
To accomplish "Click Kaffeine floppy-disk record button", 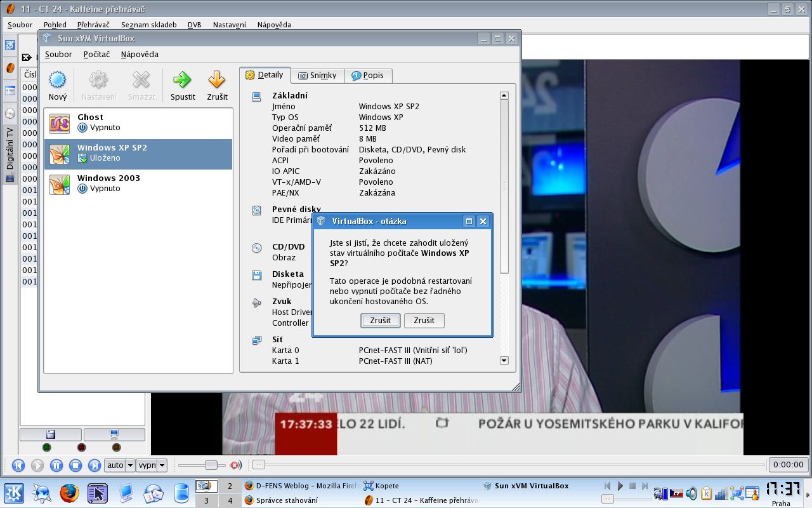I will tap(51, 434).
